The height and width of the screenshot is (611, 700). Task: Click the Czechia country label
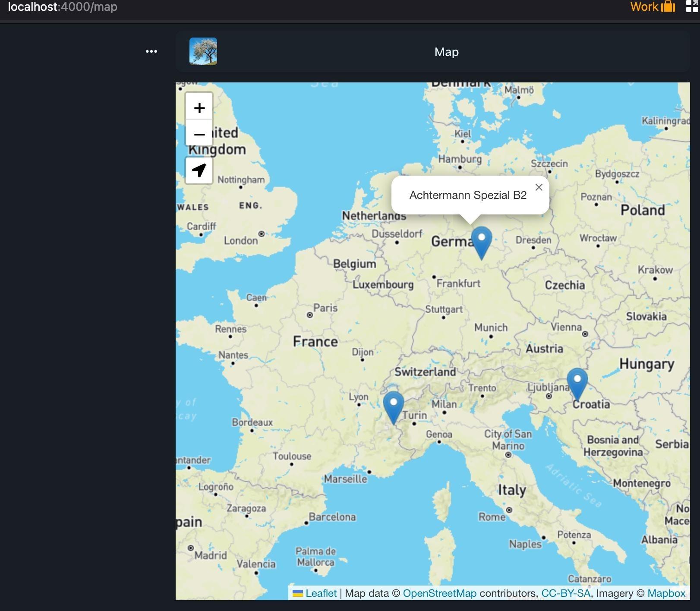(565, 285)
